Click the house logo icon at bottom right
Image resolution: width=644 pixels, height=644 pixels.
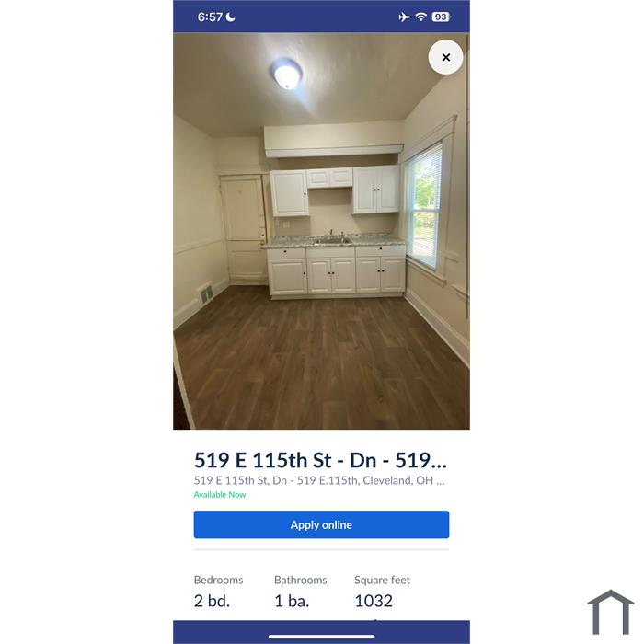coord(611,612)
